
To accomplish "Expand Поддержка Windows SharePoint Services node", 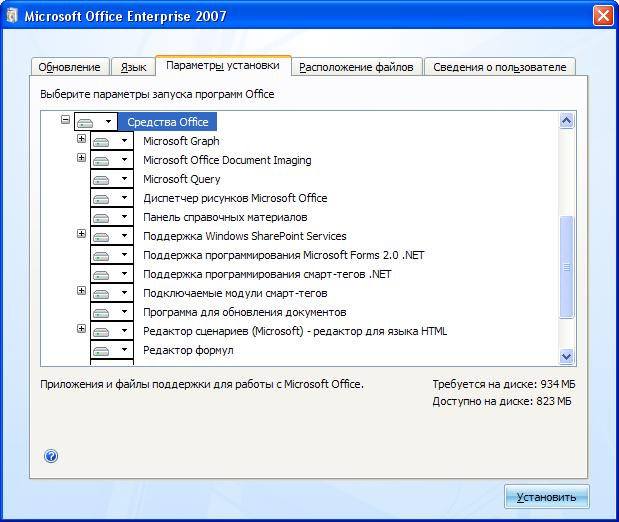I will point(82,234).
